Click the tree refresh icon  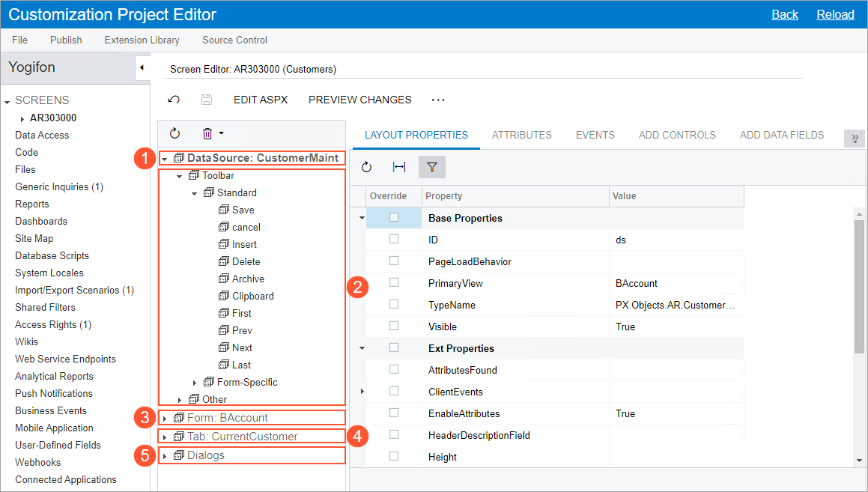point(174,133)
